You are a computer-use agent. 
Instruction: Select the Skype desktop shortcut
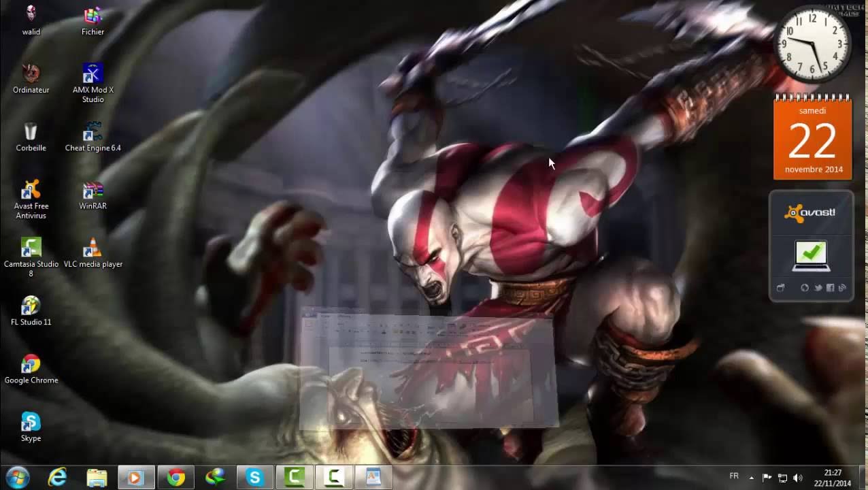pos(31,427)
